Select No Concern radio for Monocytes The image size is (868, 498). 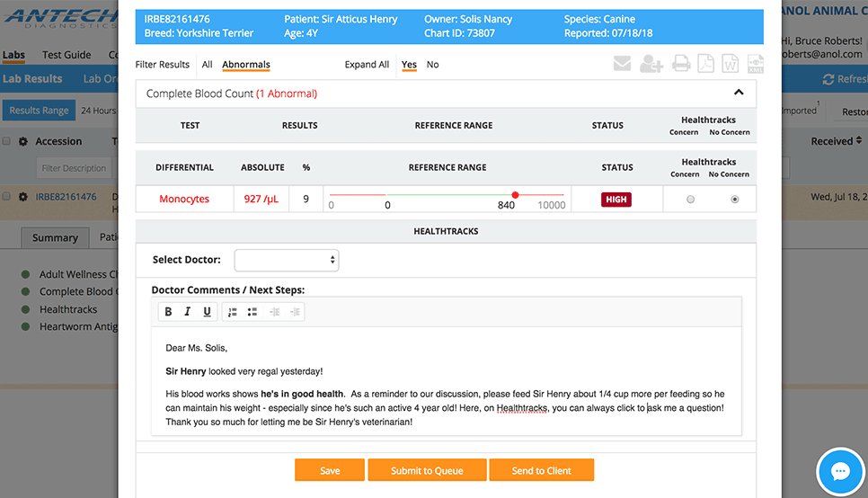tap(735, 200)
